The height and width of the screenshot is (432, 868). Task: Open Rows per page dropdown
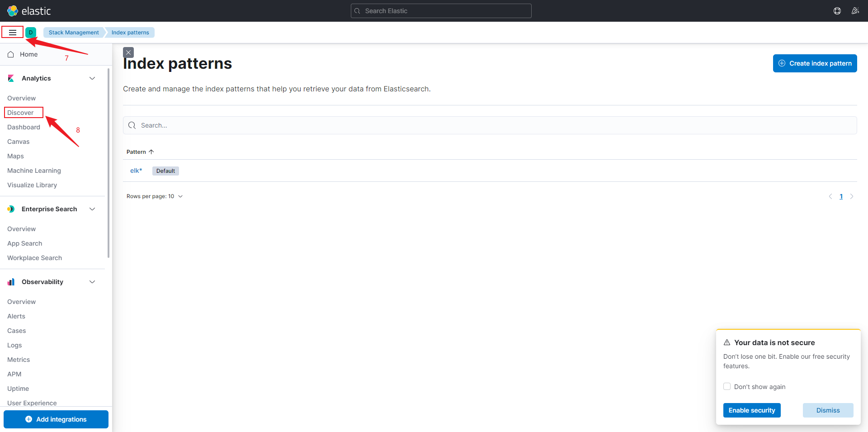click(155, 196)
